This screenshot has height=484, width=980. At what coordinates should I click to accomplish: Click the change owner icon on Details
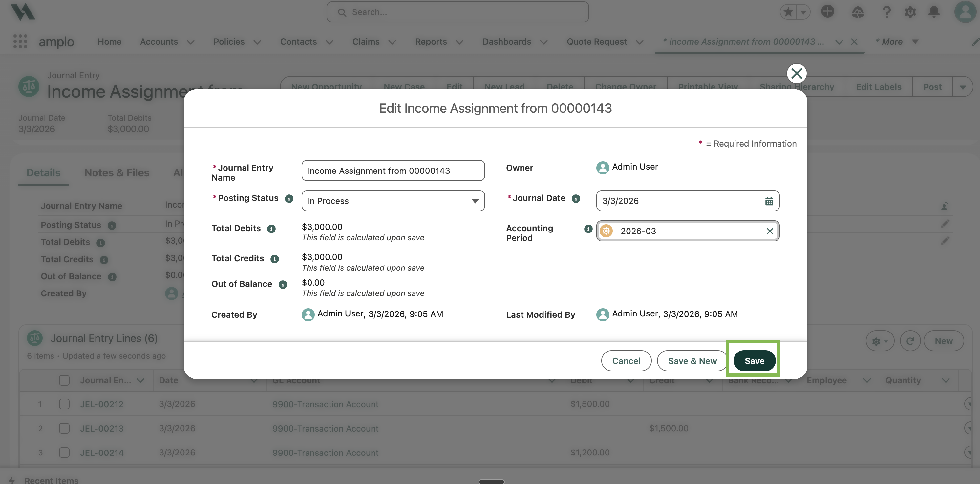pos(945,206)
